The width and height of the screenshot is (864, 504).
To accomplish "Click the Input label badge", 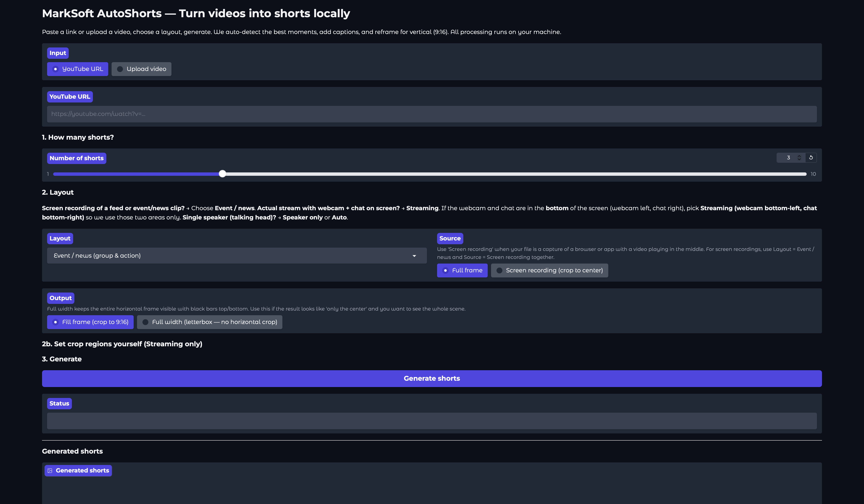I will point(58,53).
